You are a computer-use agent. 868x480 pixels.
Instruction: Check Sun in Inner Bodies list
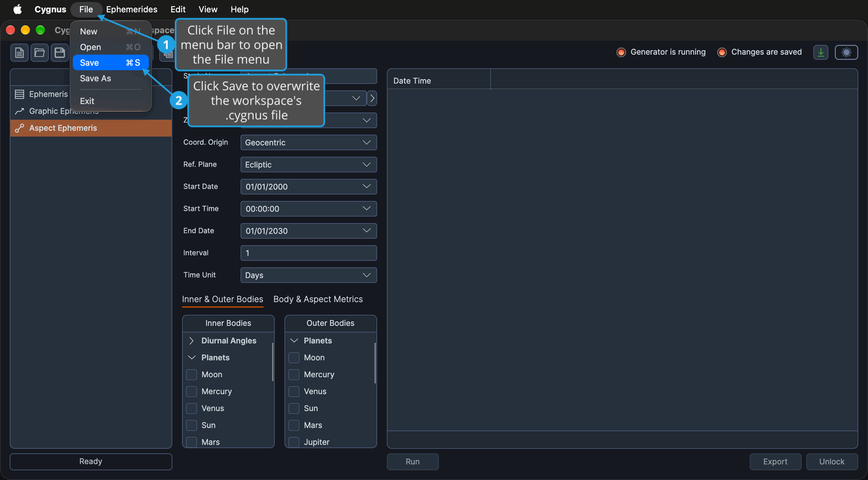pyautogui.click(x=192, y=425)
